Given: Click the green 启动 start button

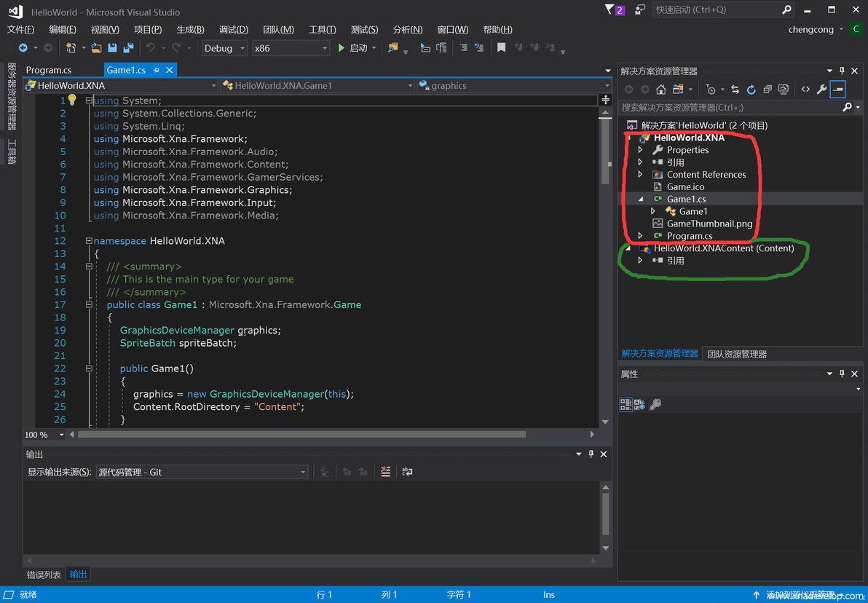Looking at the screenshot, I should [352, 48].
